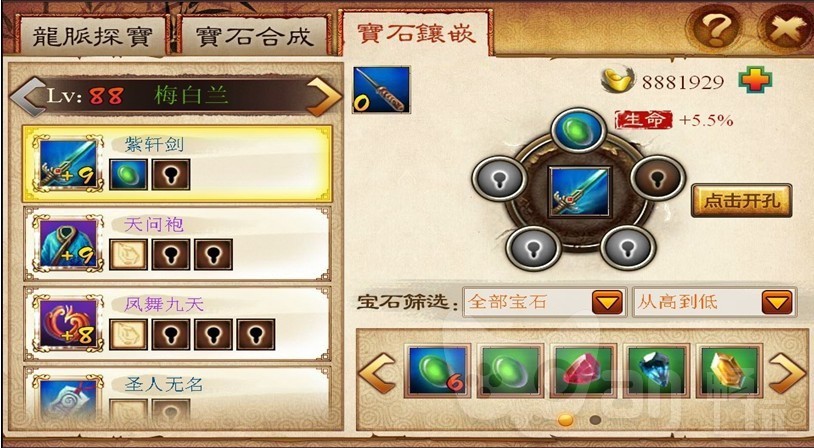Image resolution: width=814 pixels, height=448 pixels.
Task: Open the 从高到低 sort order dropdown
Action: point(715,302)
